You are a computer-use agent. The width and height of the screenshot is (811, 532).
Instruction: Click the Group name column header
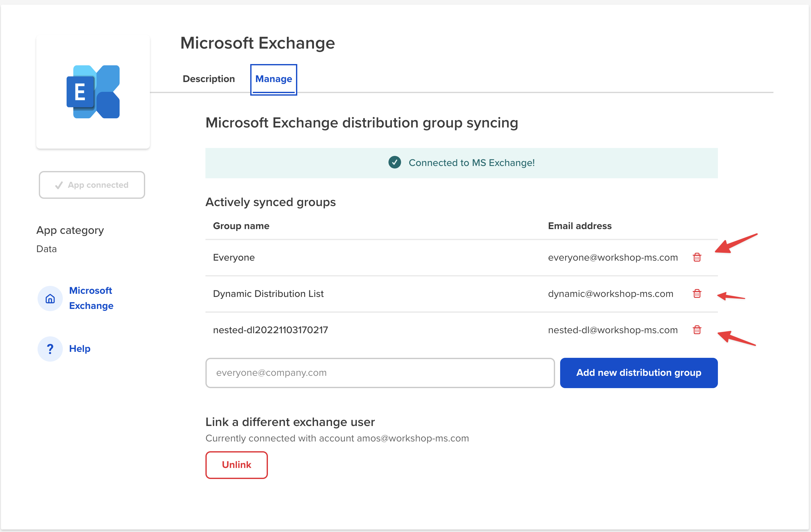241,226
